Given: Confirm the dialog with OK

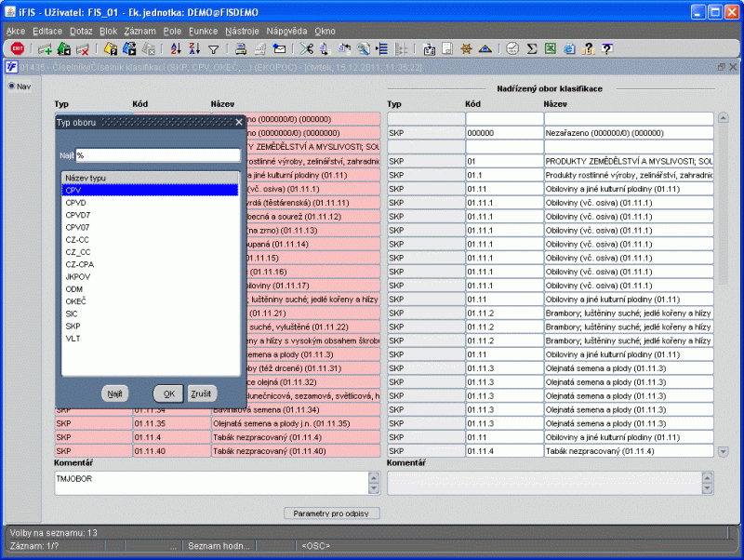Looking at the screenshot, I should click(x=168, y=393).
